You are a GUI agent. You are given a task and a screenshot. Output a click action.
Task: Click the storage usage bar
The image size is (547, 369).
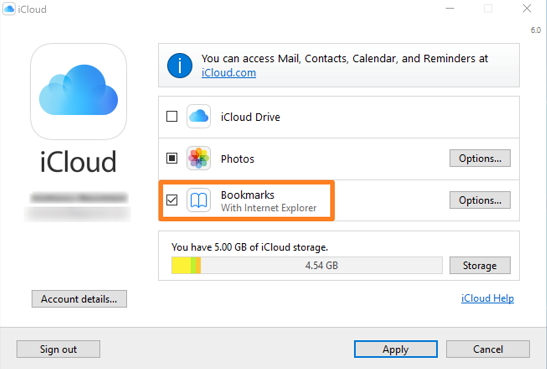tap(307, 265)
